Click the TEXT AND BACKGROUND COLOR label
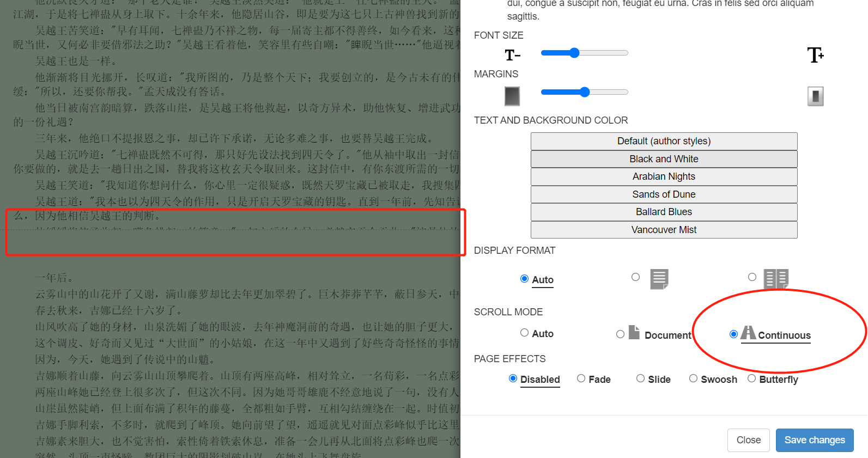The height and width of the screenshot is (458, 868). 551,120
